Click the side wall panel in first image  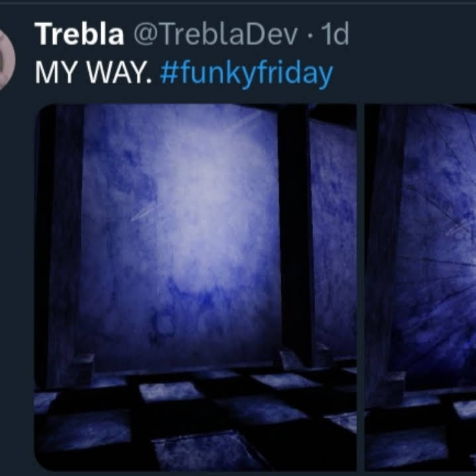tap(334, 237)
